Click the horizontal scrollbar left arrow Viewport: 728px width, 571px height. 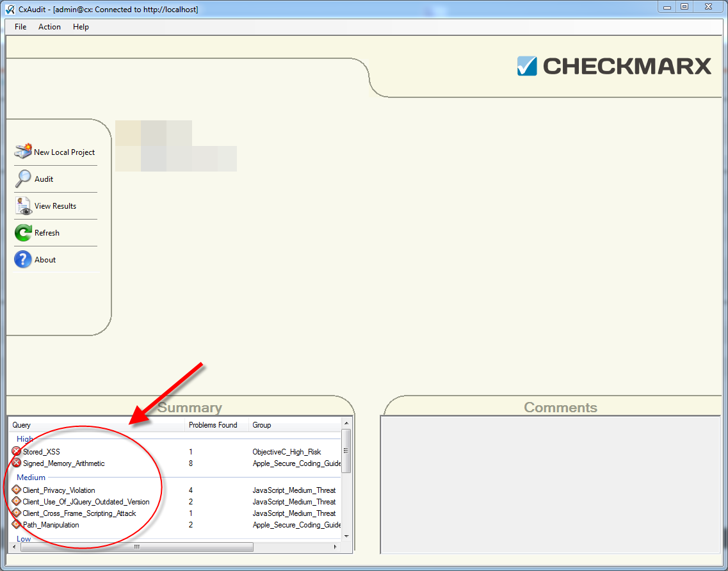(14, 547)
